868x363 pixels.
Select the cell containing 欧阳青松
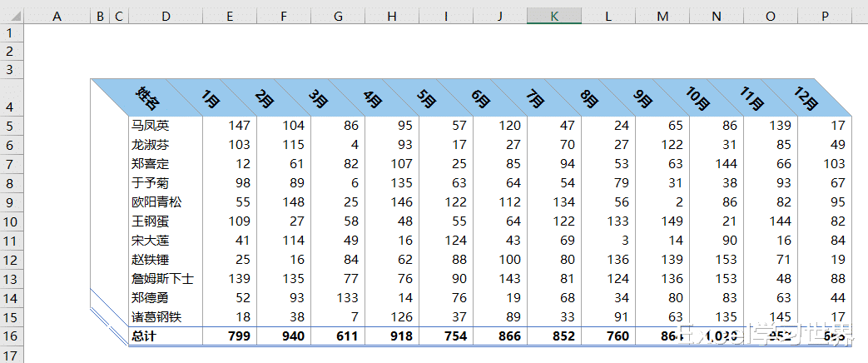click(x=166, y=202)
